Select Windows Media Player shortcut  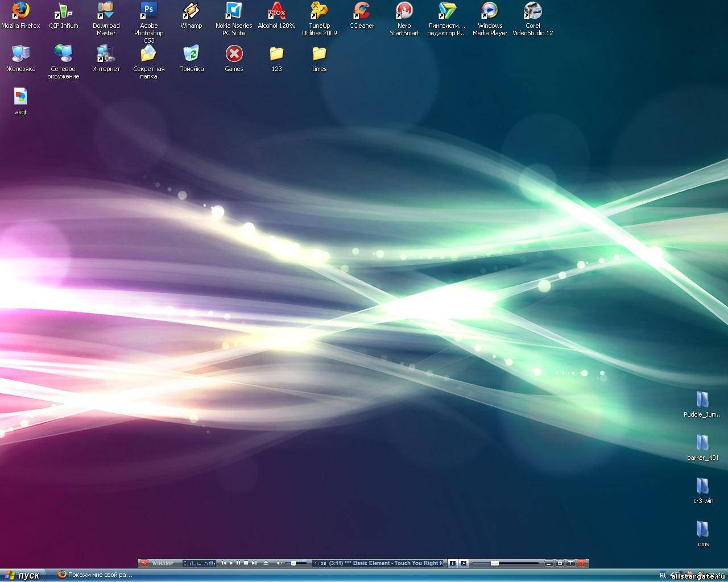[490, 11]
